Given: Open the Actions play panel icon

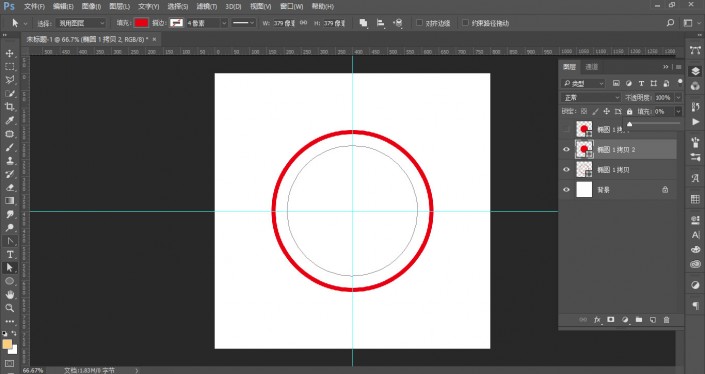Looking at the screenshot, I should tap(695, 121).
